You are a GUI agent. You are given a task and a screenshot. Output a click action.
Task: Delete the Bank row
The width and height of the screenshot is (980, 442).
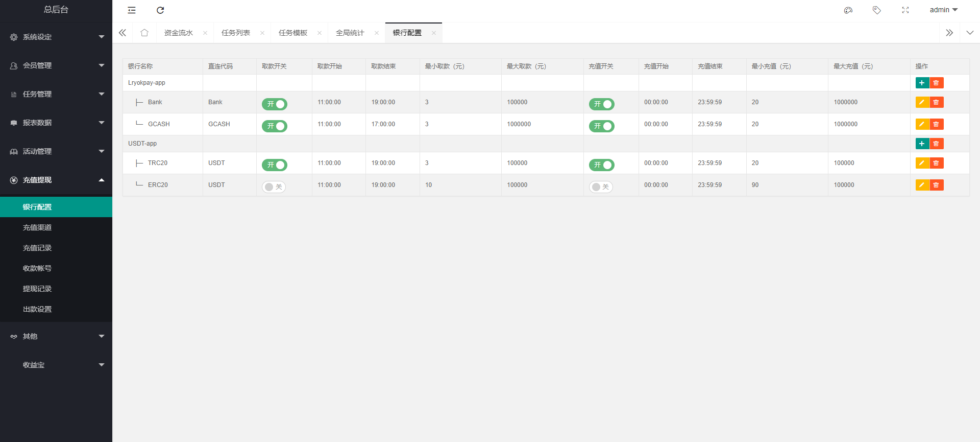[x=936, y=102]
